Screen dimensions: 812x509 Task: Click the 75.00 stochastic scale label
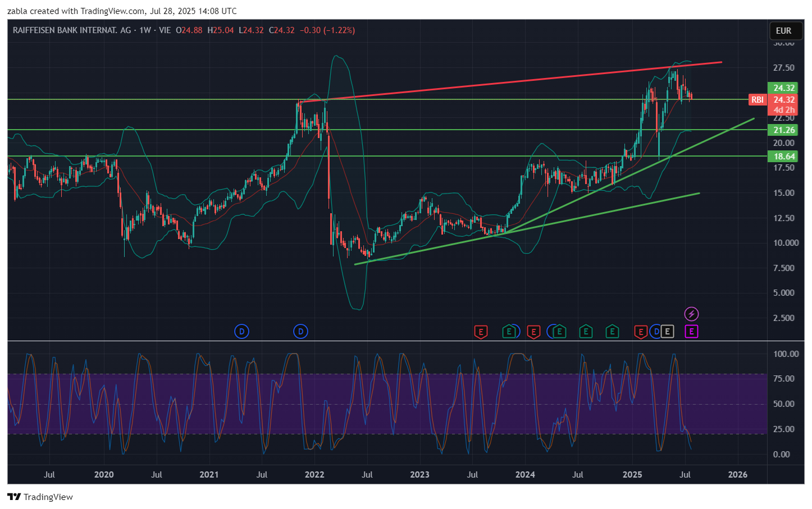[x=783, y=379]
